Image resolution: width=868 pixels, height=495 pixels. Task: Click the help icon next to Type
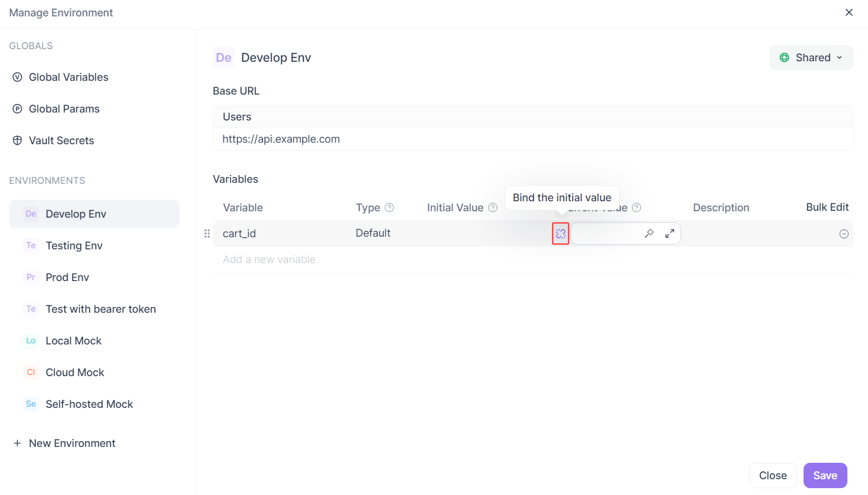(x=389, y=208)
